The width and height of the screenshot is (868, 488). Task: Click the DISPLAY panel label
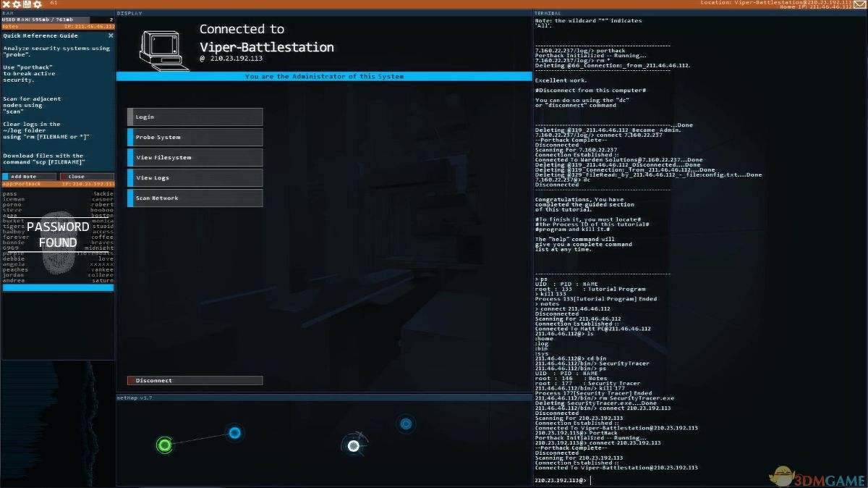(x=129, y=13)
